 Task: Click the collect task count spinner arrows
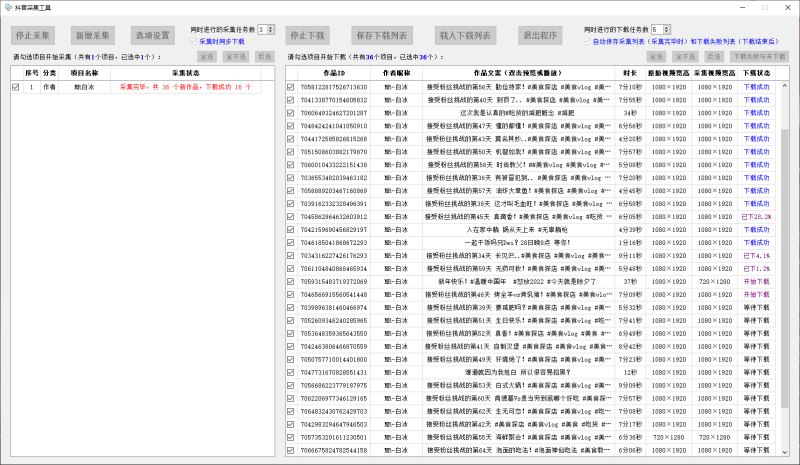pyautogui.click(x=271, y=30)
